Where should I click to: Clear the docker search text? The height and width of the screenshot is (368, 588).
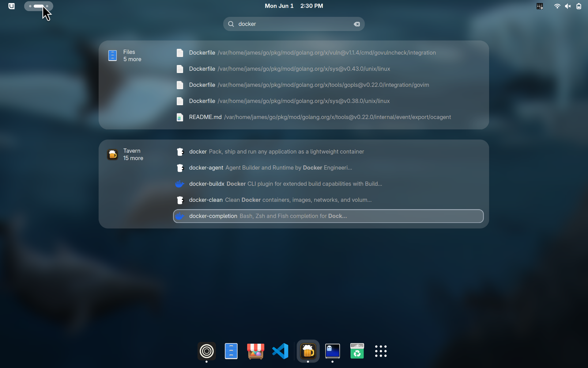pos(357,24)
